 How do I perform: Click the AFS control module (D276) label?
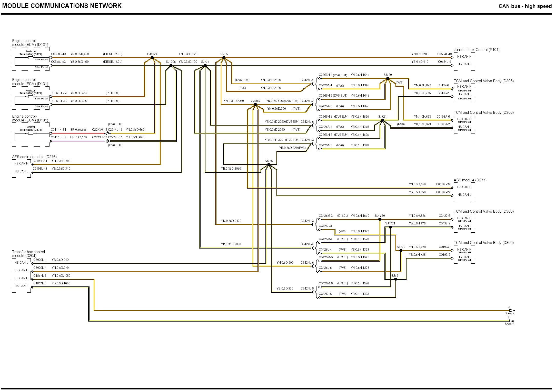[34, 157]
